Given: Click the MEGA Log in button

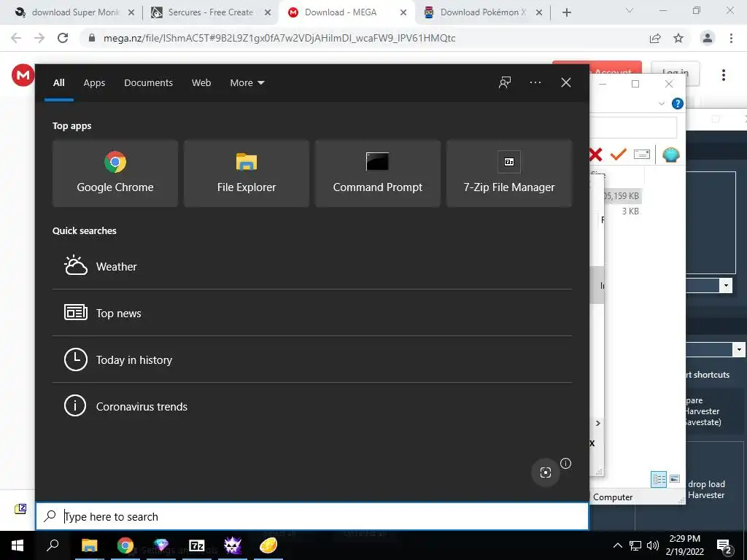Looking at the screenshot, I should pyautogui.click(x=675, y=73).
